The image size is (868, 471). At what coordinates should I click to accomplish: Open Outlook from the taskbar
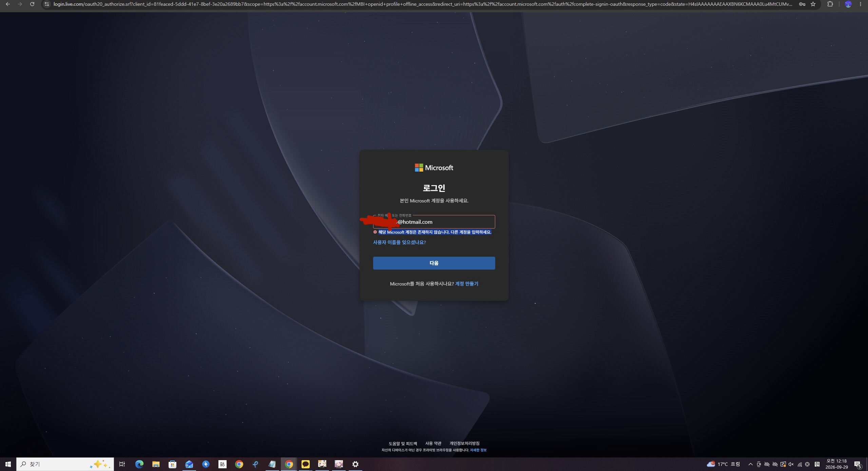coord(189,464)
